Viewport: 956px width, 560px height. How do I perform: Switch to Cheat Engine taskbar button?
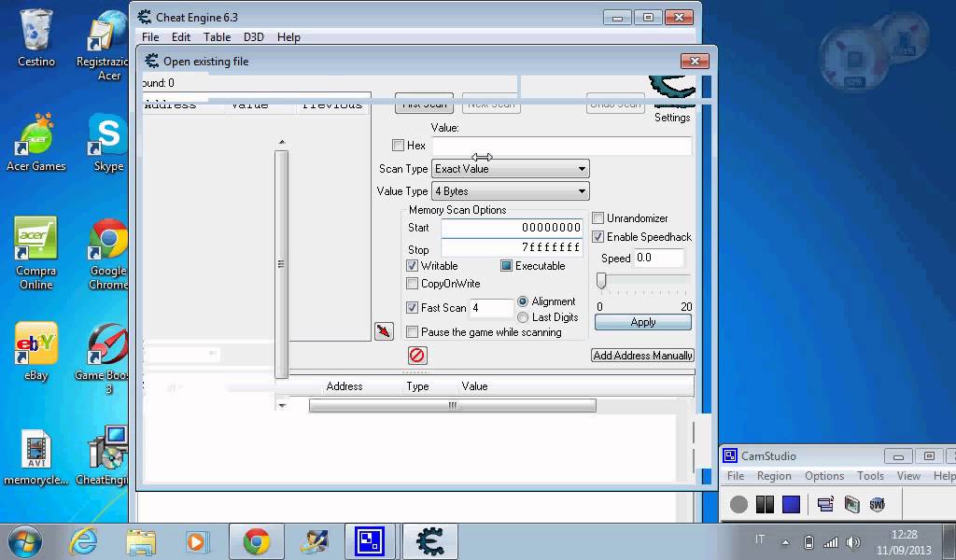tap(430, 541)
